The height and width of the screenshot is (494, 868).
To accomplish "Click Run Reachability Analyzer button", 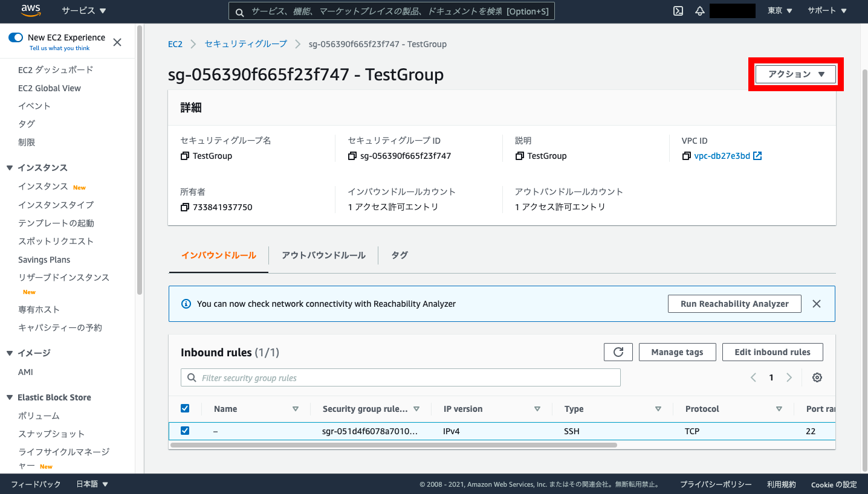I will pyautogui.click(x=734, y=304).
